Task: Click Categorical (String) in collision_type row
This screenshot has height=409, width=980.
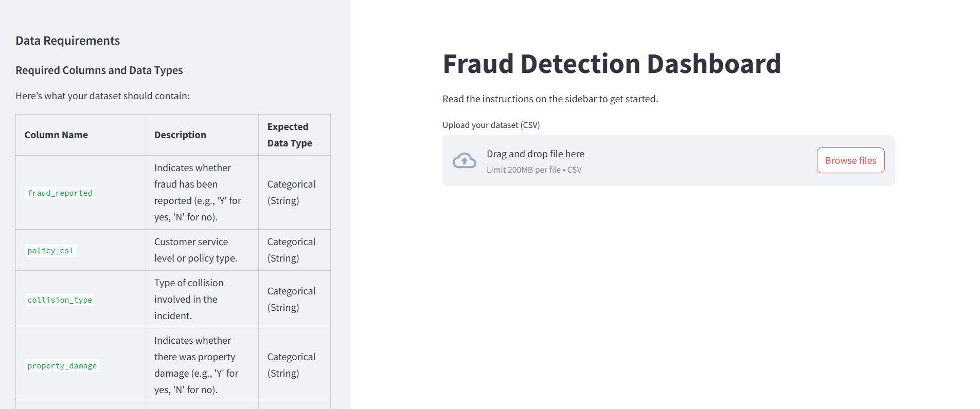Action: [291, 299]
